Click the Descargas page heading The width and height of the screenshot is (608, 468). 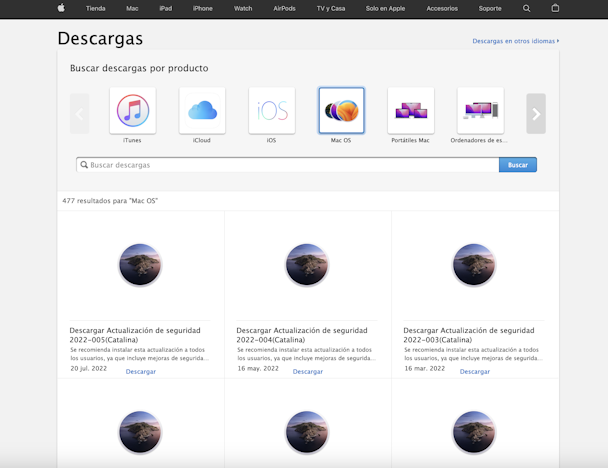point(100,39)
